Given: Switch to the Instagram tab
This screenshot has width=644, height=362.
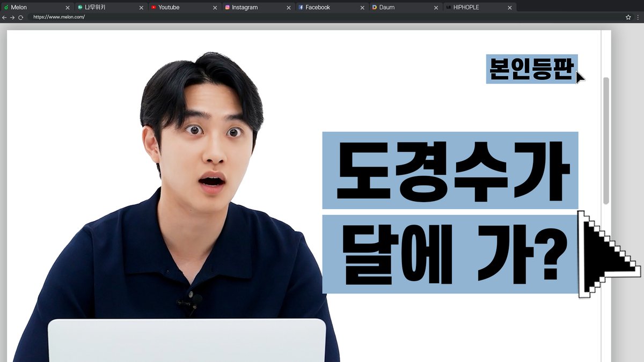Looking at the screenshot, I should (x=258, y=8).
